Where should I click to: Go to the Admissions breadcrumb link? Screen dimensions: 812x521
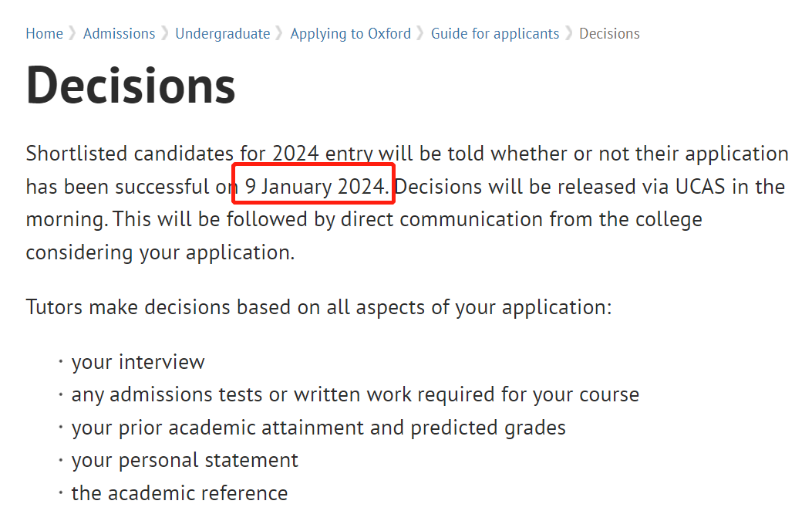click(119, 34)
